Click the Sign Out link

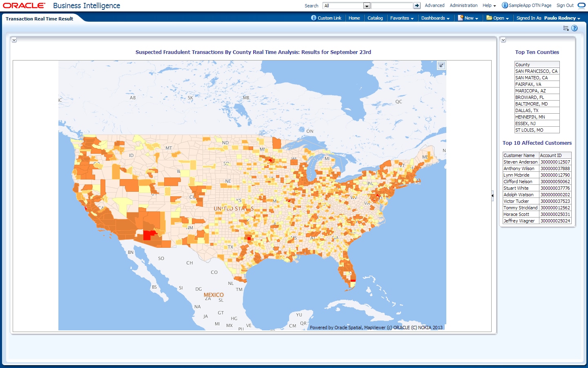coord(565,5)
